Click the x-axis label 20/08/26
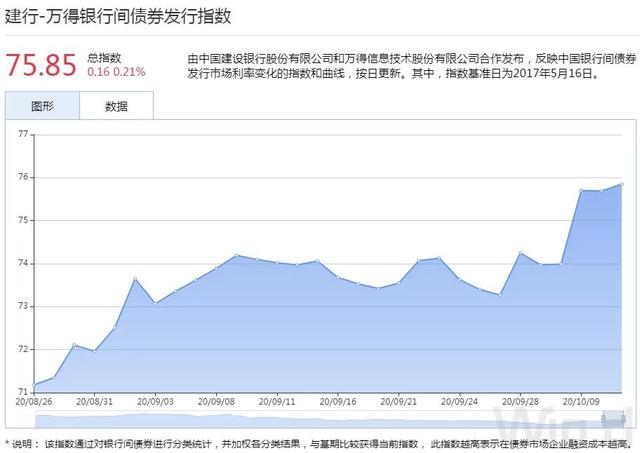Image resolution: width=640 pixels, height=453 pixels. click(x=34, y=402)
